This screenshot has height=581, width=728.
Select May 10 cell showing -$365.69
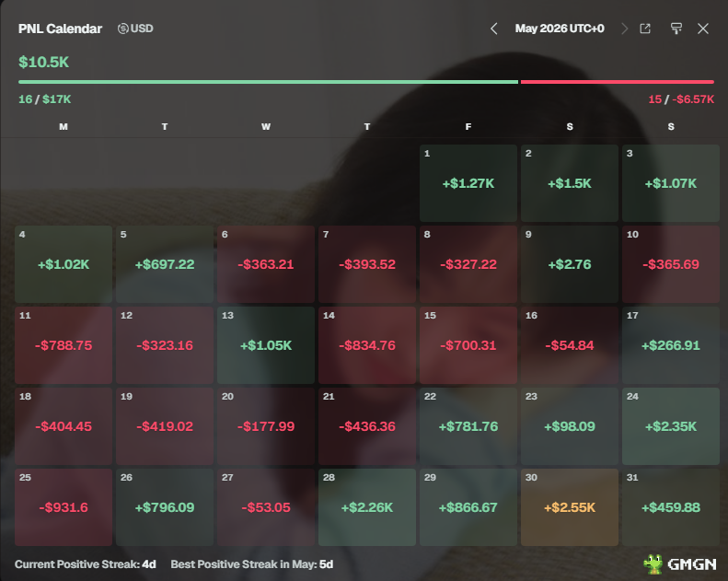670,264
